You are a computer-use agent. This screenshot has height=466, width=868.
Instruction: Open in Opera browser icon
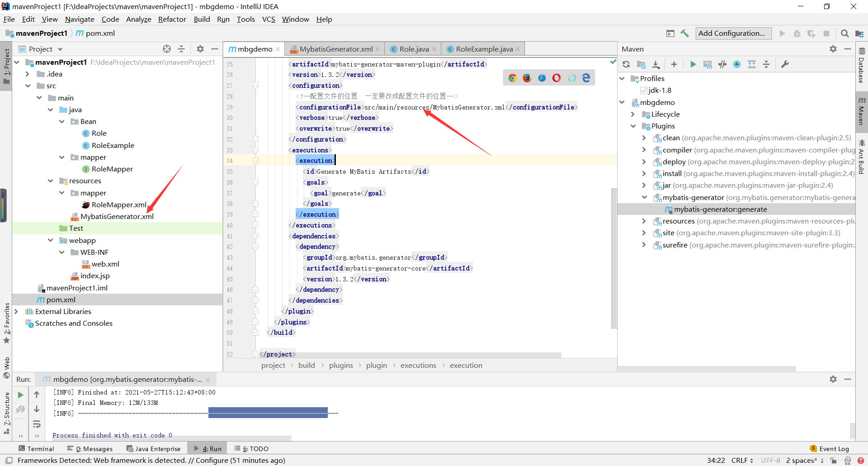(557, 78)
